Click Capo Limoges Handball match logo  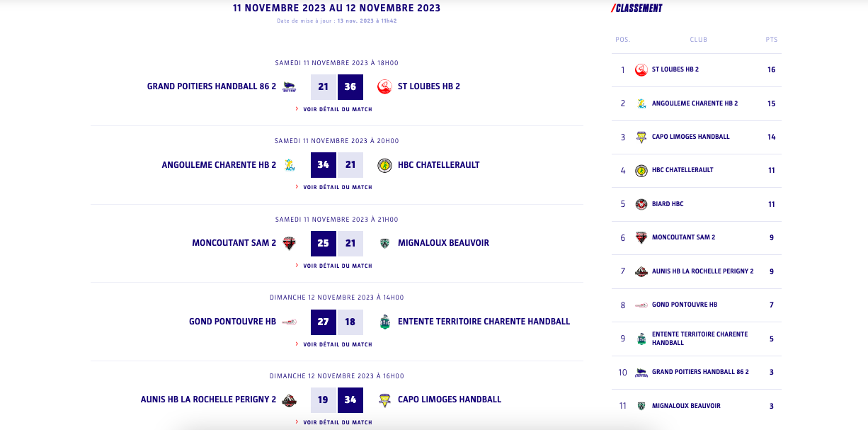click(x=384, y=400)
